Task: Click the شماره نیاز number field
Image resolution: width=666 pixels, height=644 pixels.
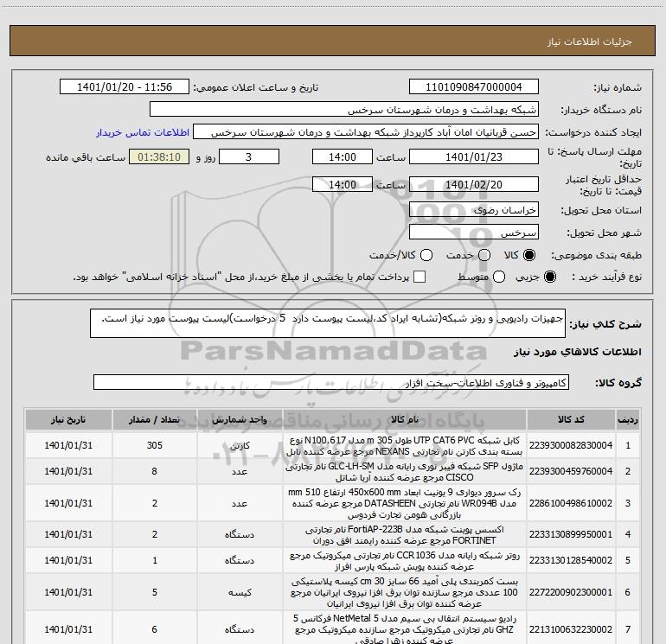Action: (x=474, y=87)
